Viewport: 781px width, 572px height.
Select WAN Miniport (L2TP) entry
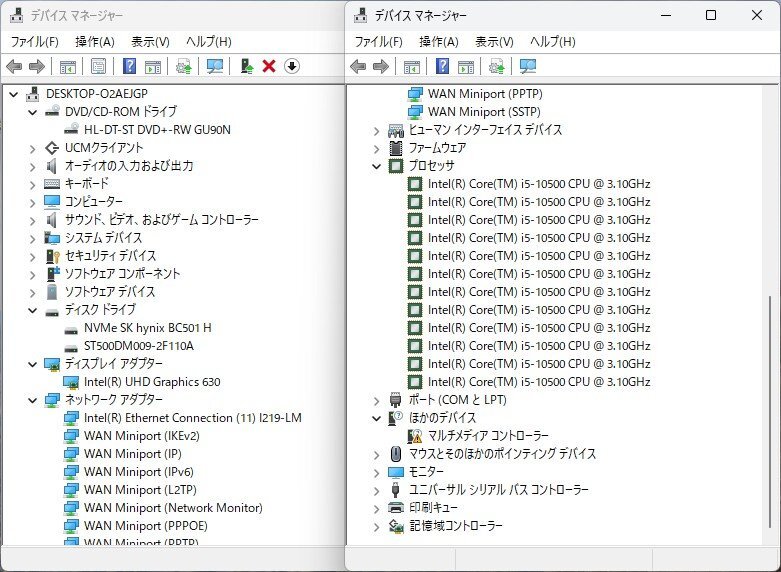(x=140, y=490)
